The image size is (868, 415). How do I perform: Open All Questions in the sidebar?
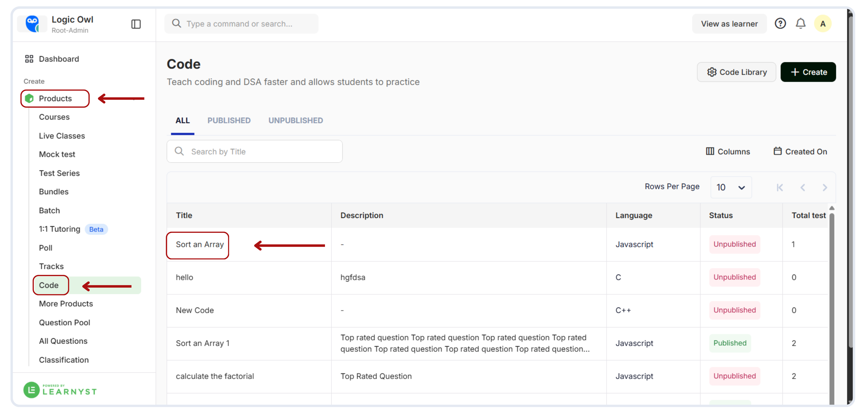63,341
